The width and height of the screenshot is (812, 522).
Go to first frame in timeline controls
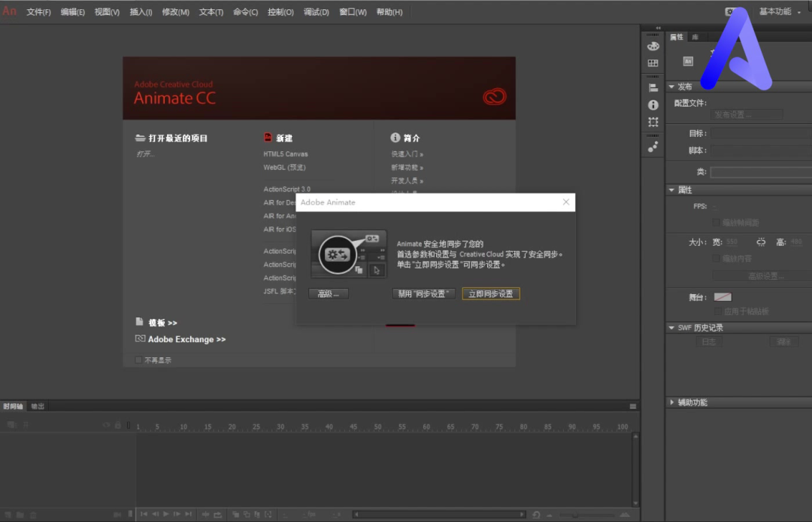[x=144, y=514]
